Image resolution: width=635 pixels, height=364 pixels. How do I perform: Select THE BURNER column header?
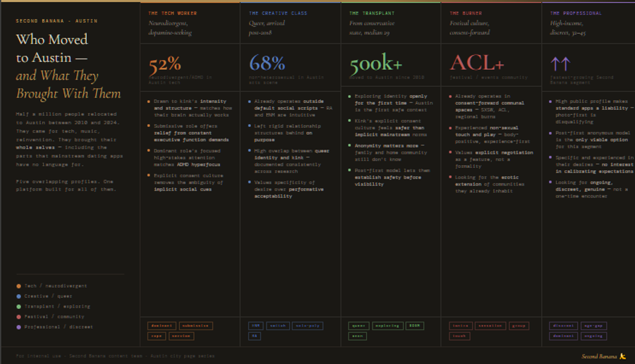[x=466, y=13]
